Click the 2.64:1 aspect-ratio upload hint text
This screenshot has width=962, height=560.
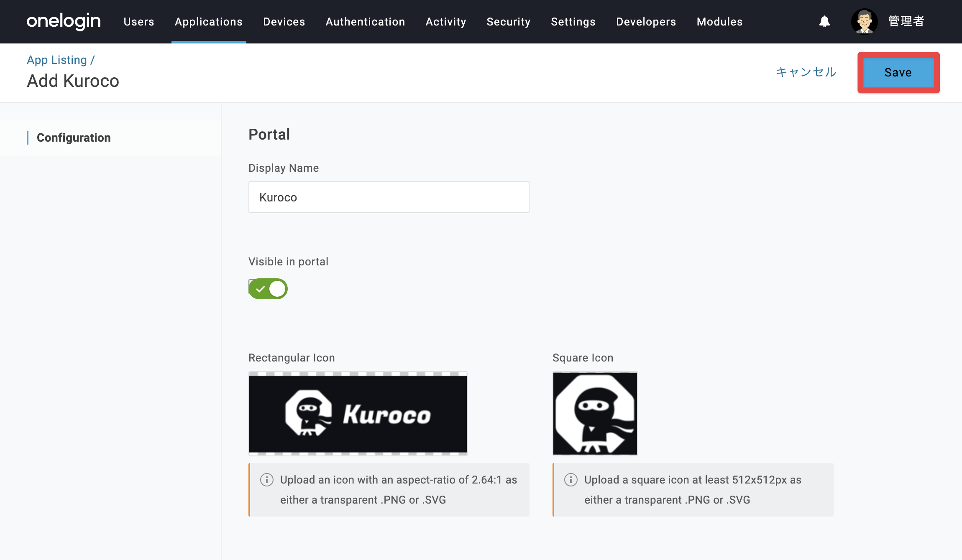coord(399,490)
